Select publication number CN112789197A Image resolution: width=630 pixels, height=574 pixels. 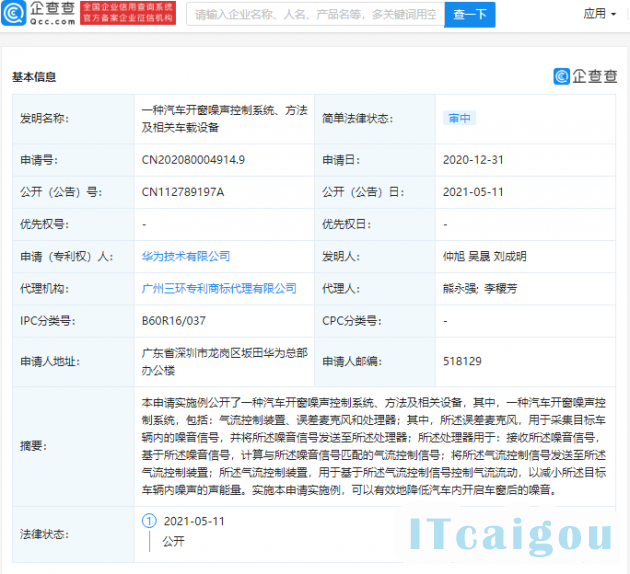click(x=183, y=192)
